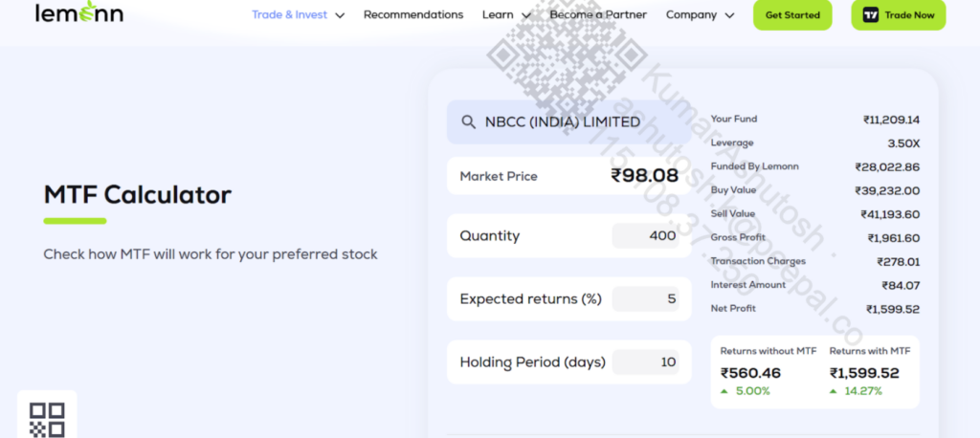
Task: Expand the chevron next to Company
Action: coord(729,15)
